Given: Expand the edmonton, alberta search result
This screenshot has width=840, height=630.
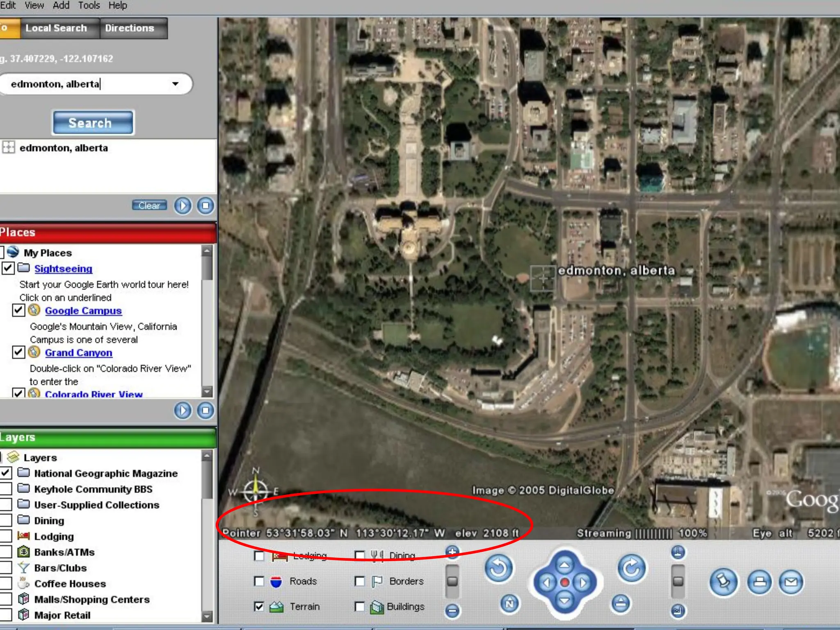Looking at the screenshot, I should (8, 147).
